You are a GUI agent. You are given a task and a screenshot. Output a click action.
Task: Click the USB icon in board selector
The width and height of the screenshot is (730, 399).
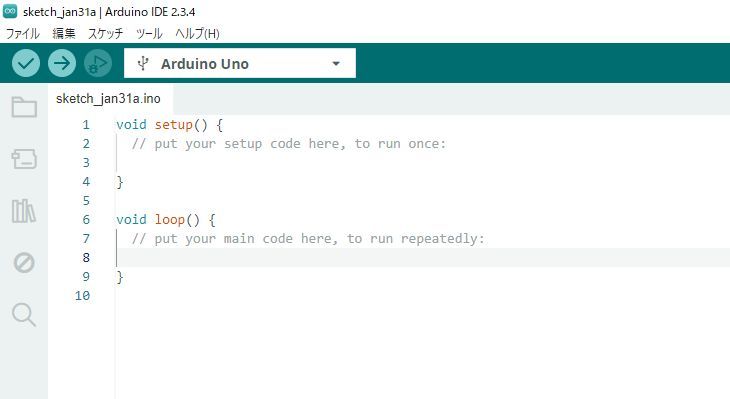pos(143,63)
